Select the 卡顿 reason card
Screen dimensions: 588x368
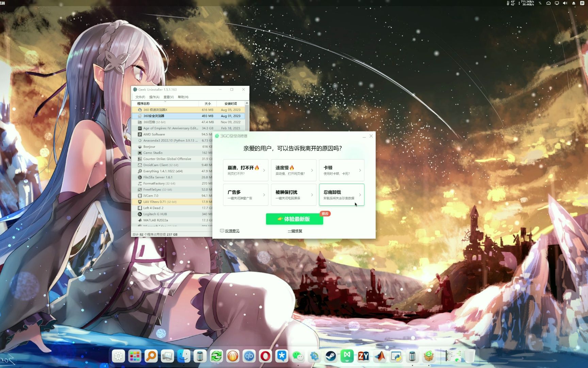point(342,170)
